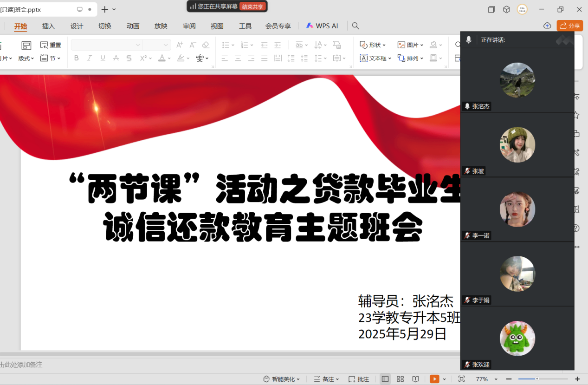
Task: Click the Reset (重置) slide button
Action: click(51, 45)
